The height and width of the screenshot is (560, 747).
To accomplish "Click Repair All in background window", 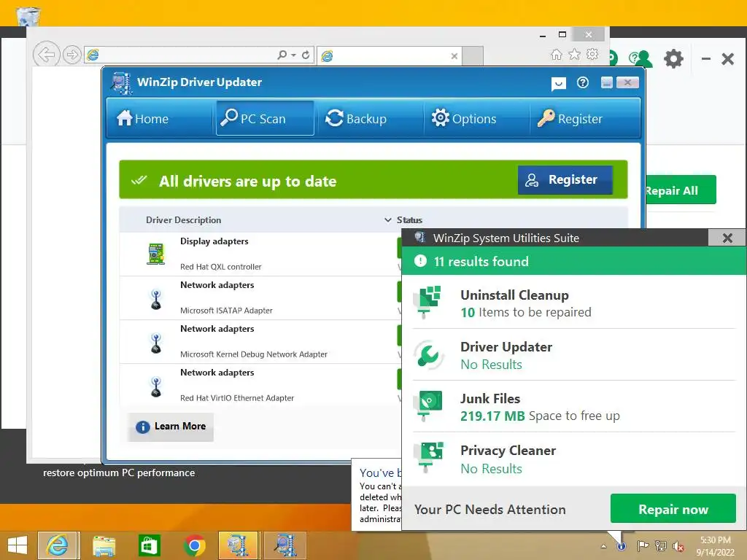I will 681,190.
